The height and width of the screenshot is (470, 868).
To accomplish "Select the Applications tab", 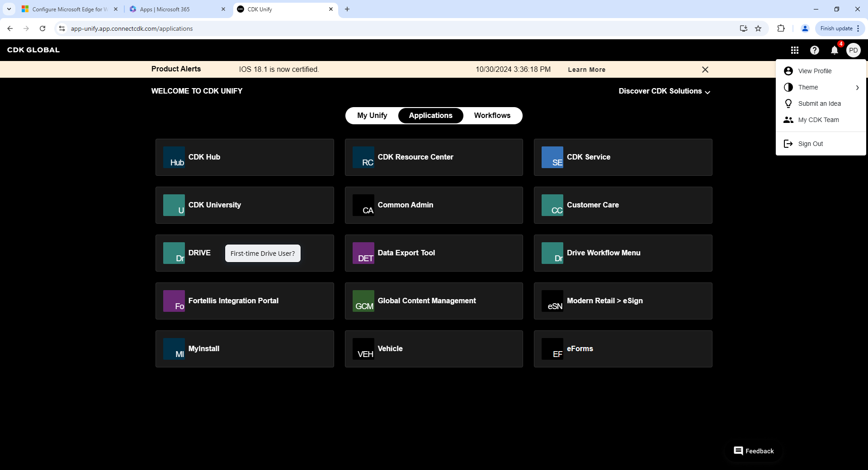I will pos(430,116).
